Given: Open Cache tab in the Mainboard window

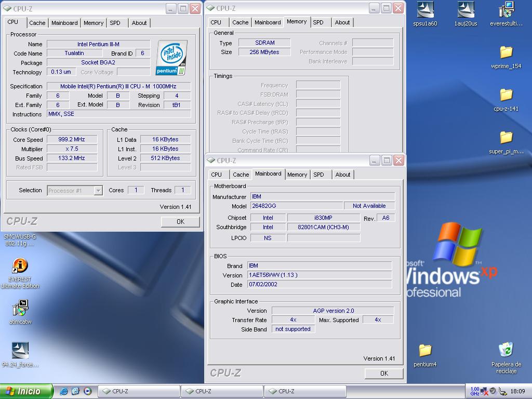Looking at the screenshot, I should point(241,175).
